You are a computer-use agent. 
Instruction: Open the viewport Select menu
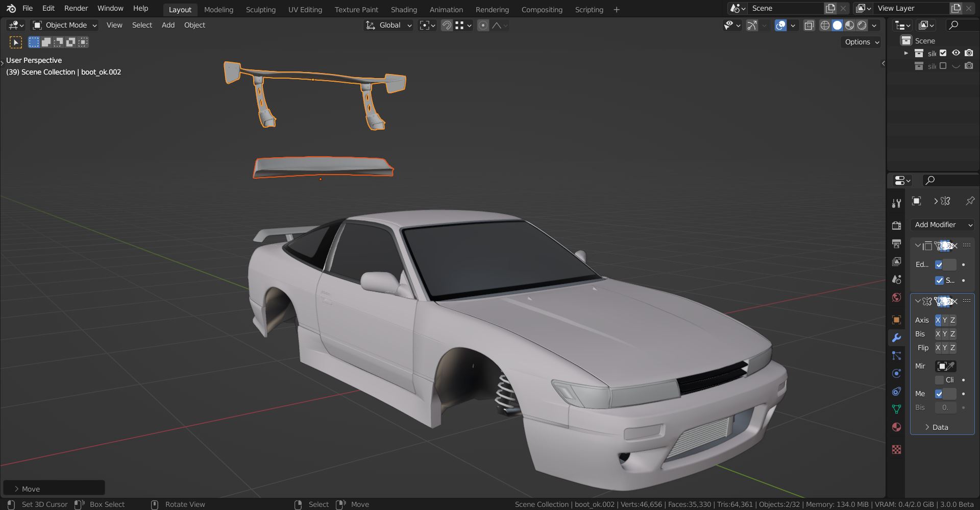(x=142, y=25)
